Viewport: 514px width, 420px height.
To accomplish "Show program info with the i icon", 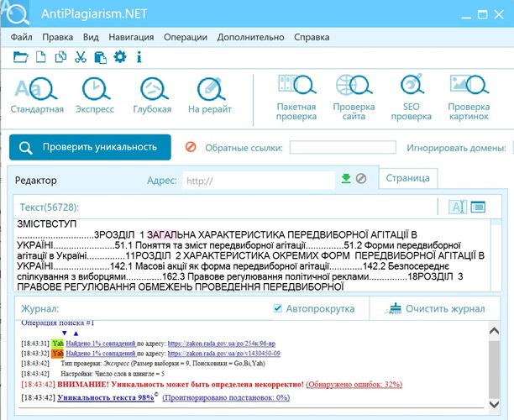I will click(139, 57).
